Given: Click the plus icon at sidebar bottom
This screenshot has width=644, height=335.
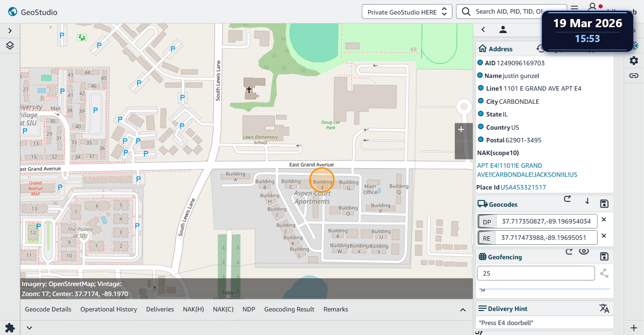Looking at the screenshot, I should [634, 327].
